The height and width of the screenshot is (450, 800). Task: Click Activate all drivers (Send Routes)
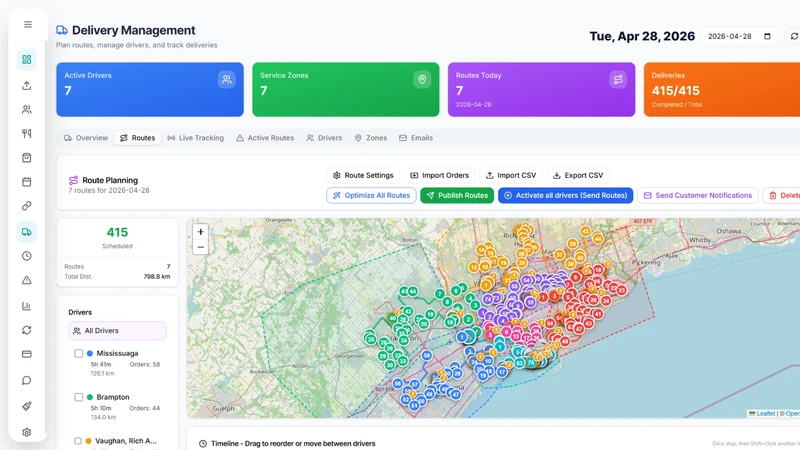(x=565, y=195)
